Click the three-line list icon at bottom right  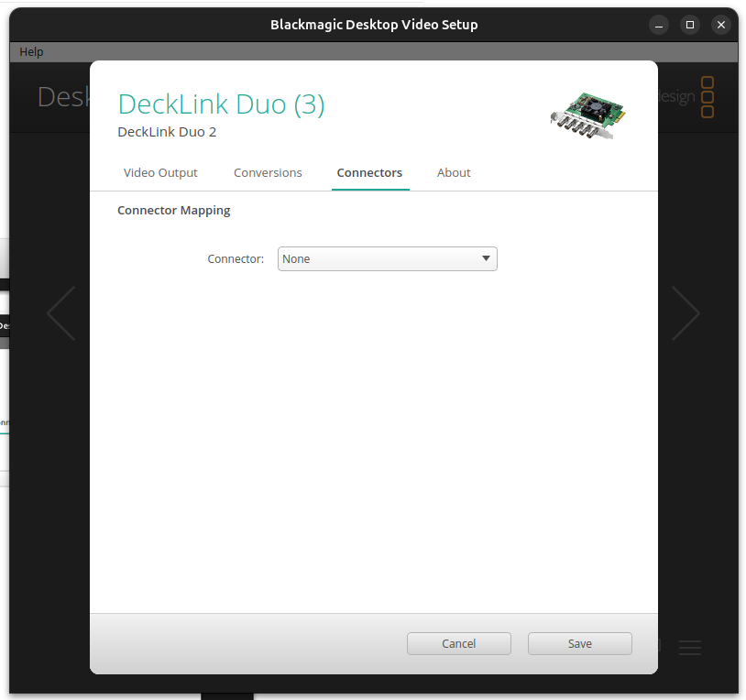(690, 648)
